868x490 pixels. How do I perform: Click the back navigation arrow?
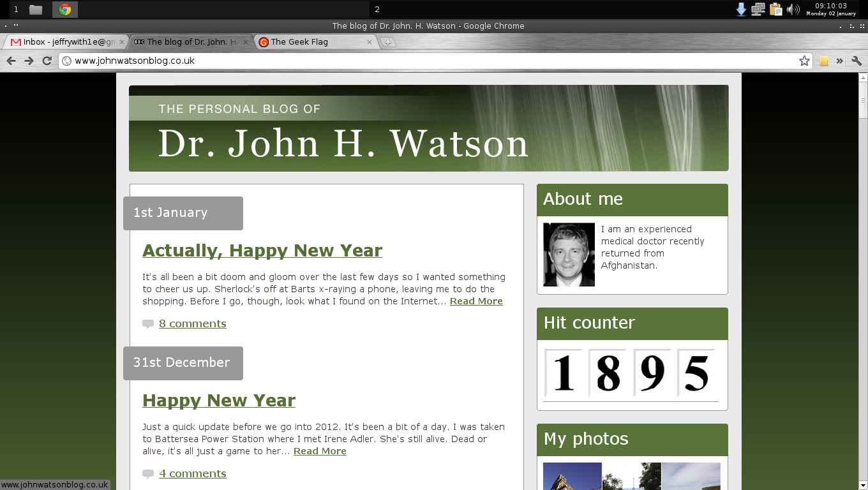pos(11,61)
